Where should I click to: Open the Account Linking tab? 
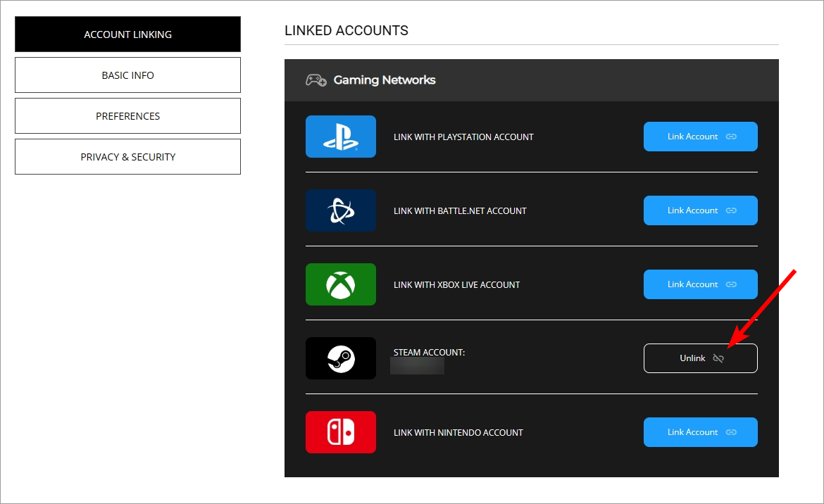pyautogui.click(x=127, y=34)
